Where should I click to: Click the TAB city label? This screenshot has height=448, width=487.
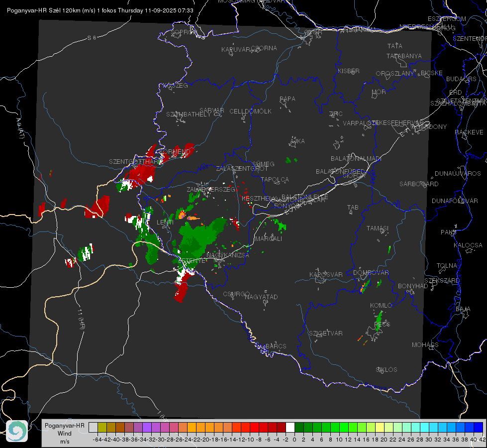(x=353, y=208)
